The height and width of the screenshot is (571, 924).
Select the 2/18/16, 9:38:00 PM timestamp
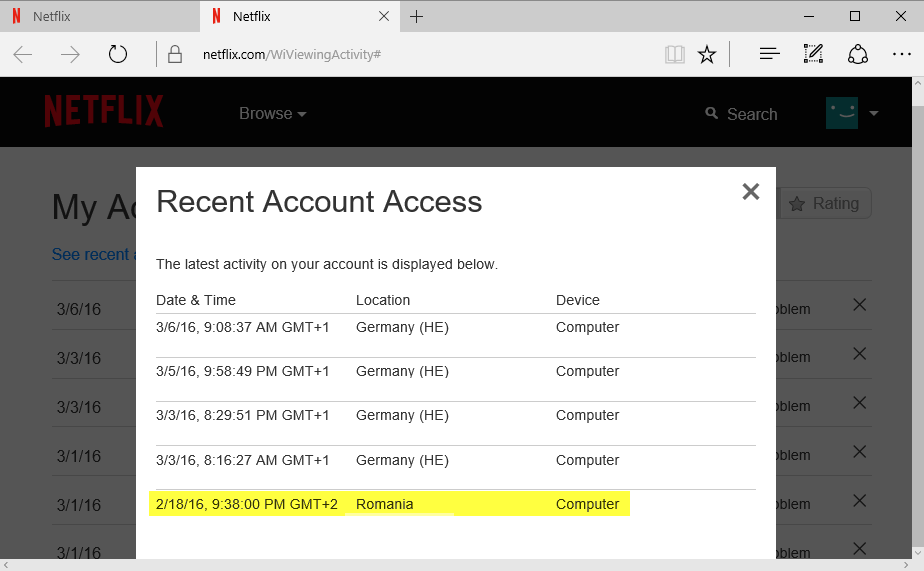click(x=247, y=504)
